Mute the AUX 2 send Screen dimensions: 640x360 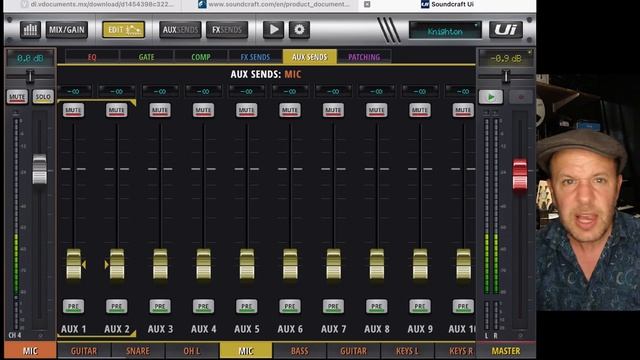[117, 110]
